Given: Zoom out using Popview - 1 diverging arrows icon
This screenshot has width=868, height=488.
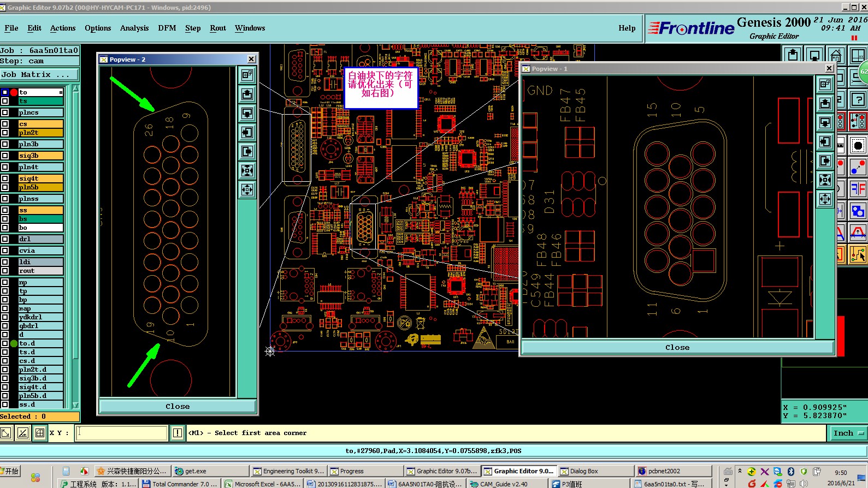Looking at the screenshot, I should [x=825, y=199].
